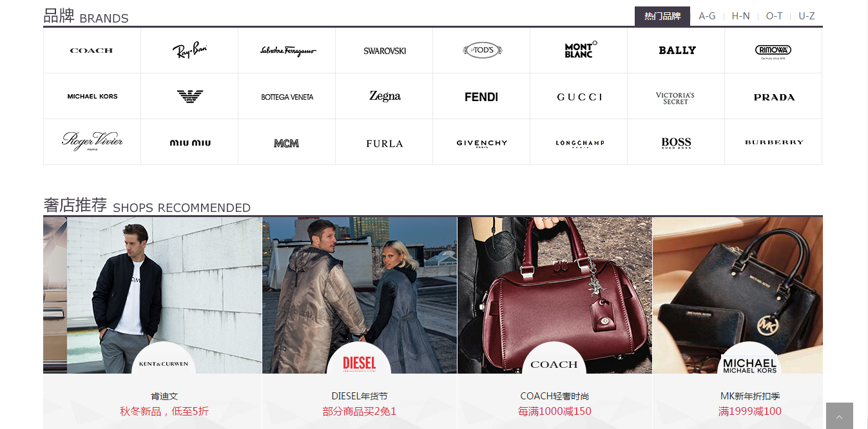Show brands in the H-N tab

click(x=740, y=16)
